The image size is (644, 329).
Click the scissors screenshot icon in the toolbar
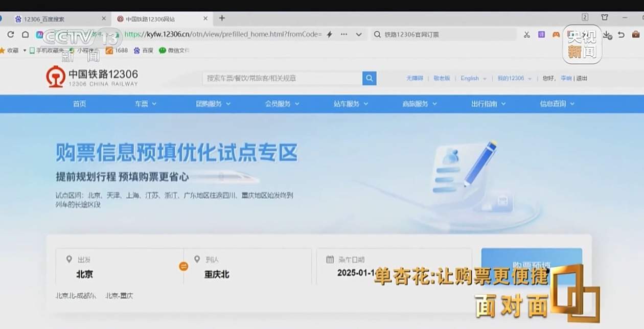coord(527,35)
